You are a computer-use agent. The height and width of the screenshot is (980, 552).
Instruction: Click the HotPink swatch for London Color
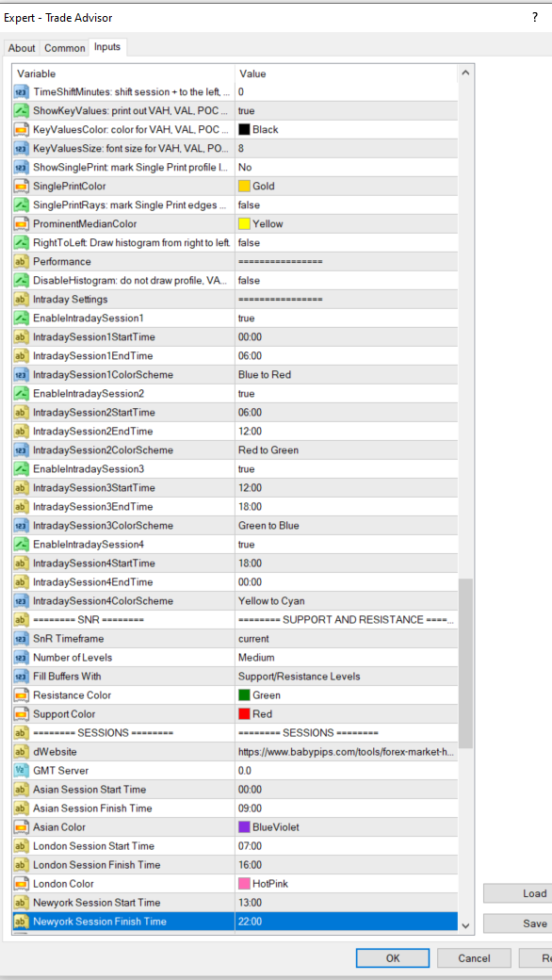[244, 883]
